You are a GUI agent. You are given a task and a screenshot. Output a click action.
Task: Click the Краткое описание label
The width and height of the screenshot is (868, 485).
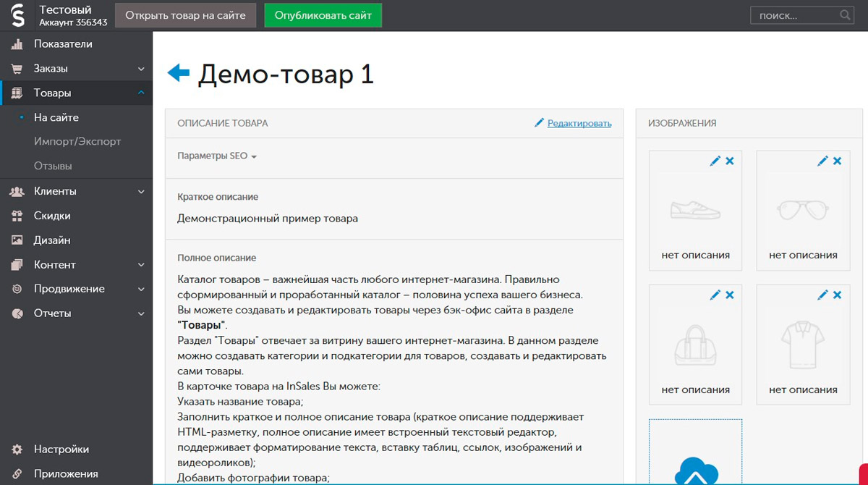218,197
